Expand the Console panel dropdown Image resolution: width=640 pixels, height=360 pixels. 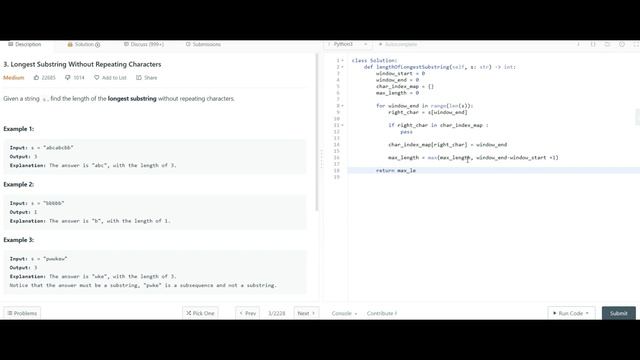(344, 313)
